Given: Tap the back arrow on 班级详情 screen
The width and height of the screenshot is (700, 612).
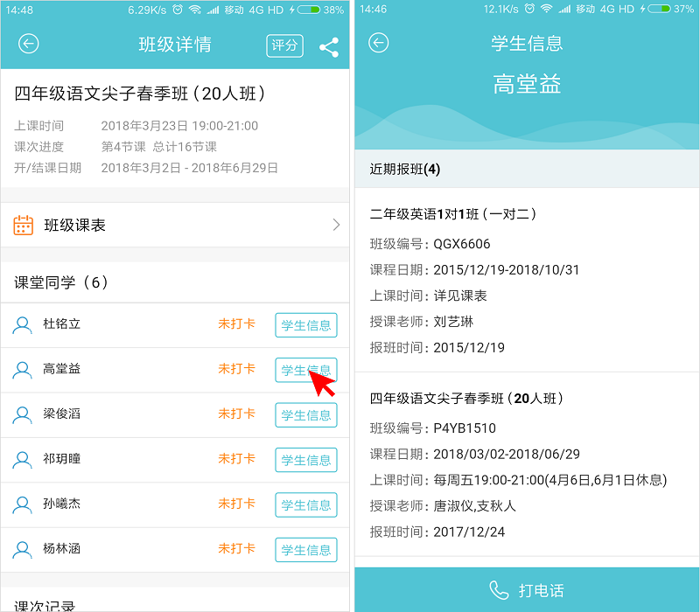Looking at the screenshot, I should tap(29, 45).
